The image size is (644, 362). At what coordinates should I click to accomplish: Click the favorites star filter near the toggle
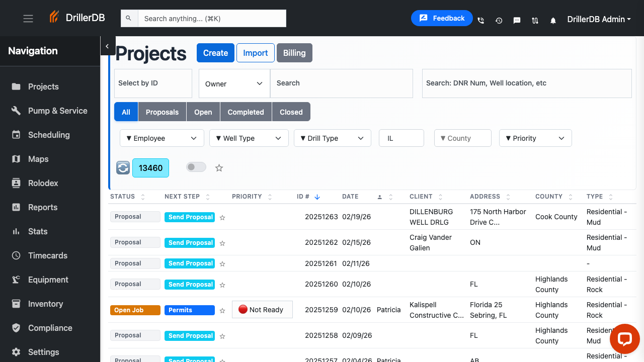pos(219,168)
